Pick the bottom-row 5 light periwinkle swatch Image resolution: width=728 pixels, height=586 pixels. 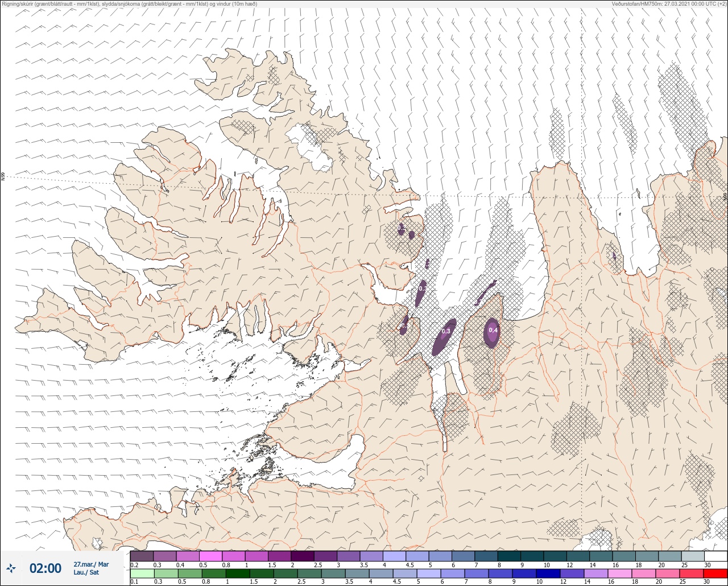(429, 573)
